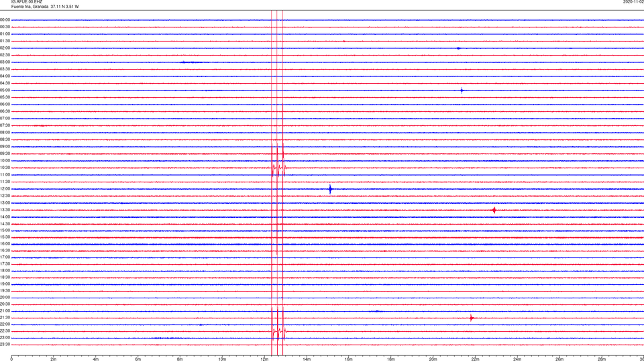Click the '21:00' time label
Viewport: 644px width, 362px height.
pyautogui.click(x=5, y=310)
